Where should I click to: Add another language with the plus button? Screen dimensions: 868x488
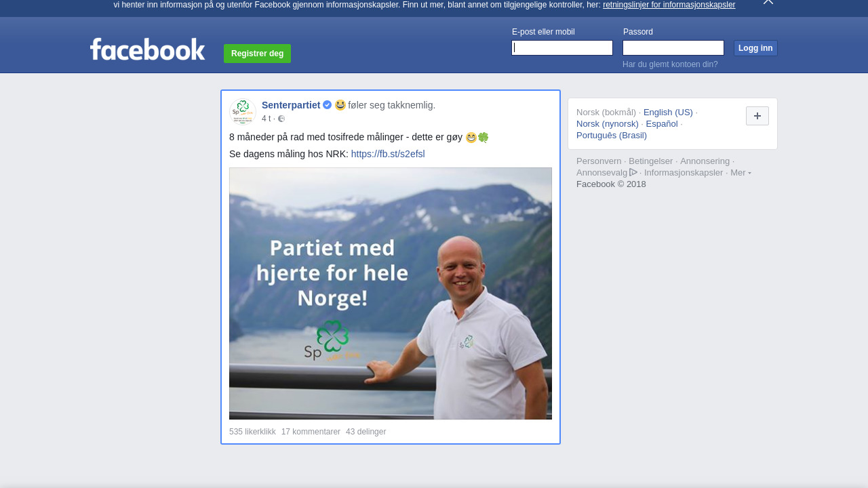[757, 116]
